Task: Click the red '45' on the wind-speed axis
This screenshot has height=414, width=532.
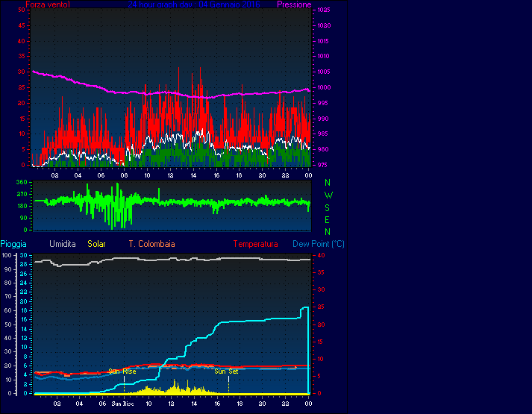Action: (22, 26)
